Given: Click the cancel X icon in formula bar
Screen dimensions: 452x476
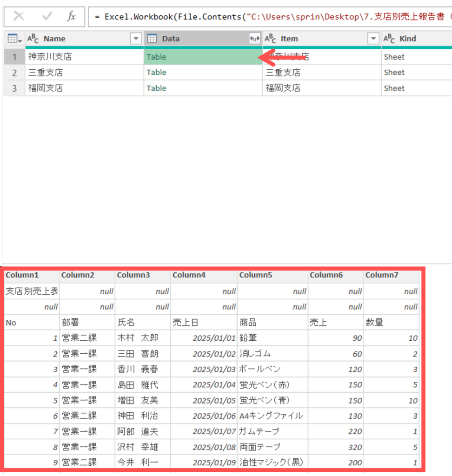Looking at the screenshot, I should pos(19,17).
